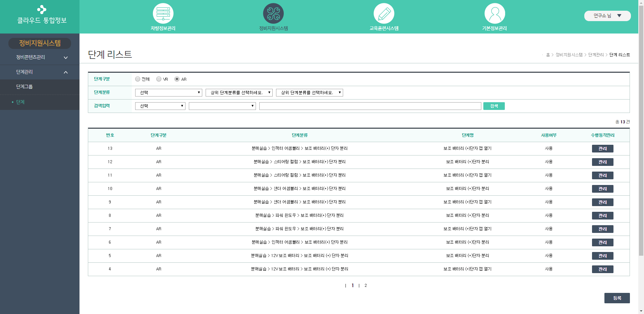Click the 단계관리 breadcrumb link

tap(596, 55)
